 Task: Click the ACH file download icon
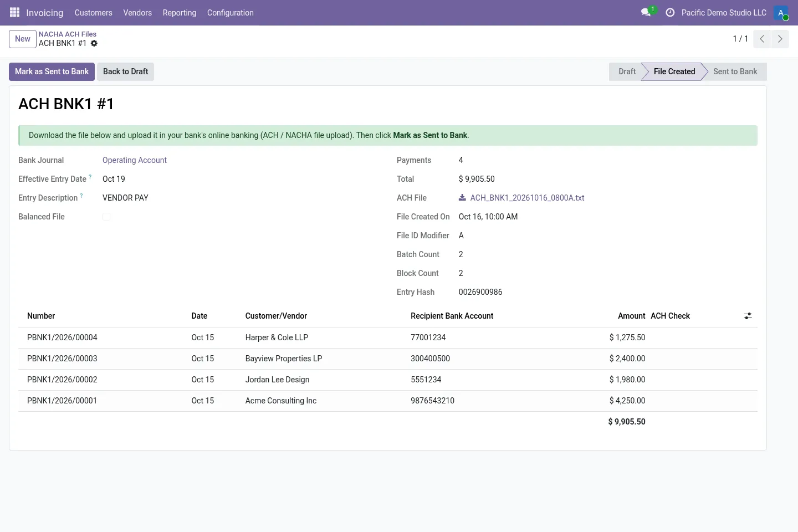click(x=462, y=197)
